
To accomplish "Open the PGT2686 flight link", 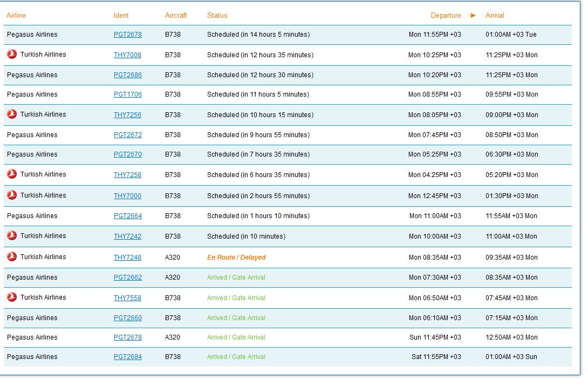I will click(x=128, y=75).
